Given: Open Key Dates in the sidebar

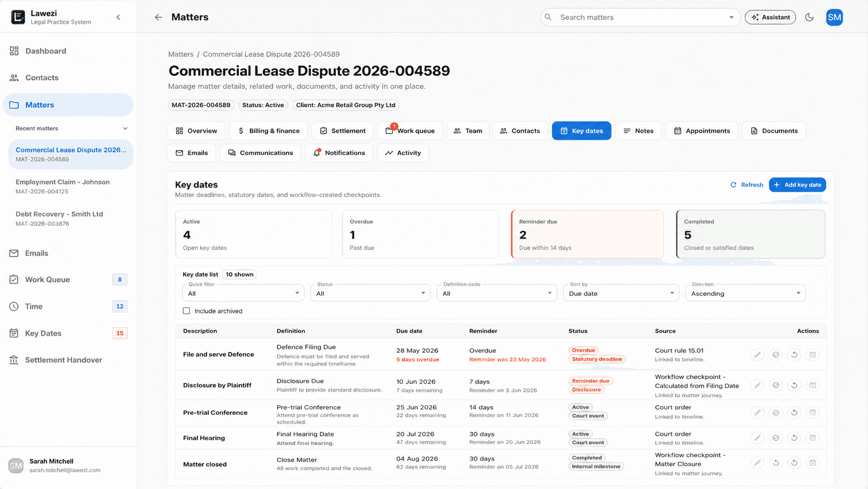Looking at the screenshot, I should click(68, 333).
